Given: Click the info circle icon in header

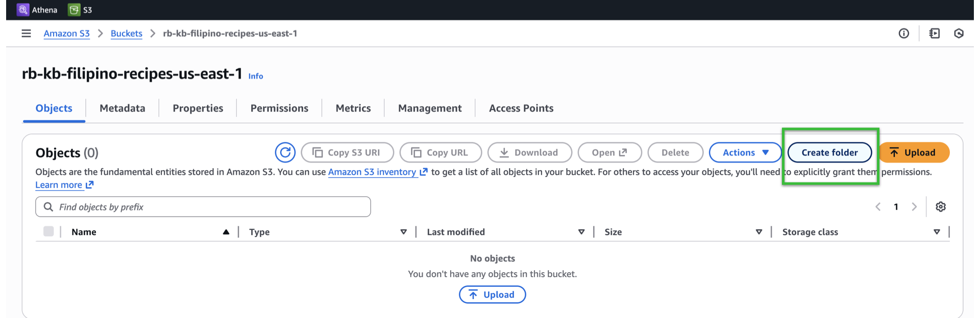Looking at the screenshot, I should 903,34.
